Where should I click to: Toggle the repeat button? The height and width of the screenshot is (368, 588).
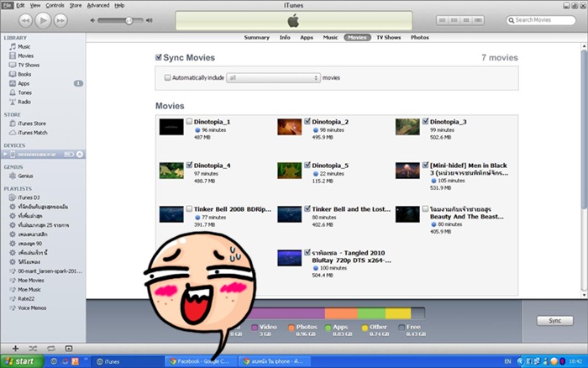point(51,349)
